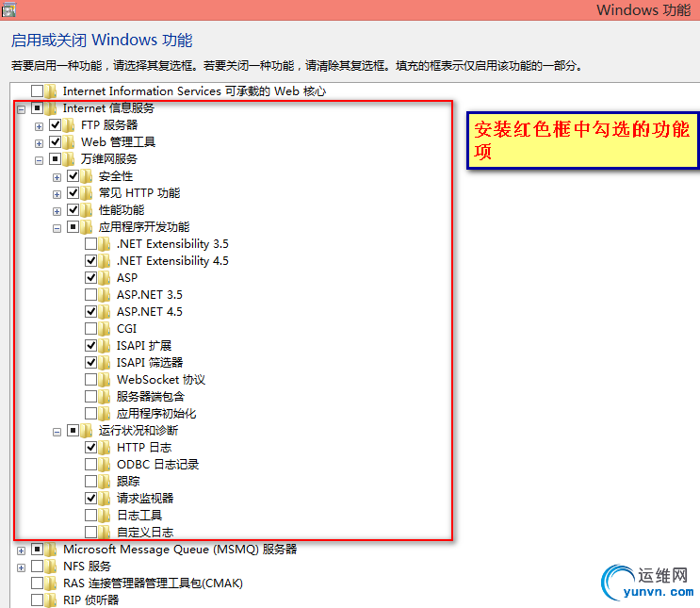Viewport: 700px width, 608px height.
Task: Expand the 常见 HTTP 功能 node
Action: tap(57, 194)
